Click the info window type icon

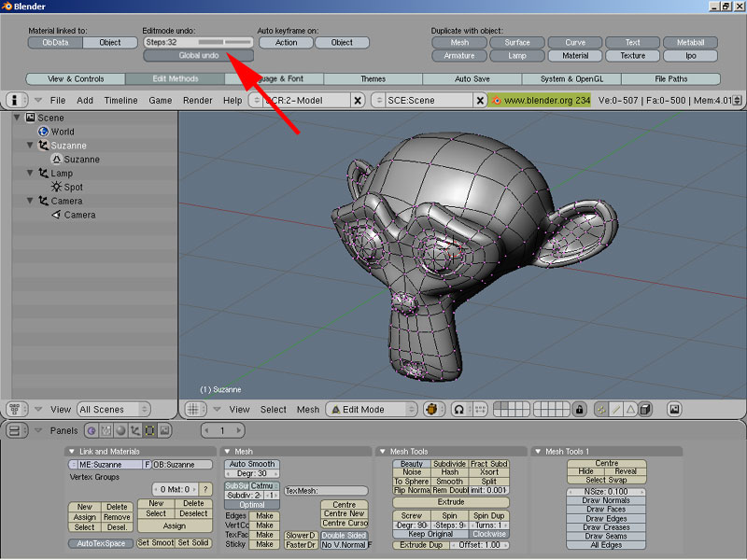coord(14,101)
